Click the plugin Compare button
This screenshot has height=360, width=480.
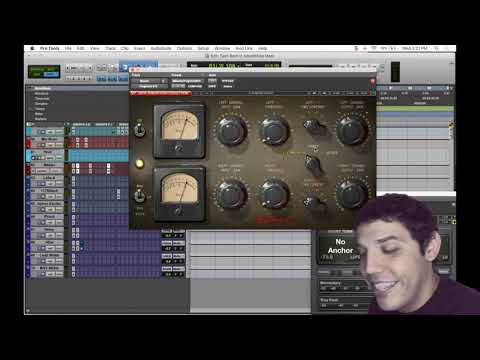pyautogui.click(x=195, y=86)
